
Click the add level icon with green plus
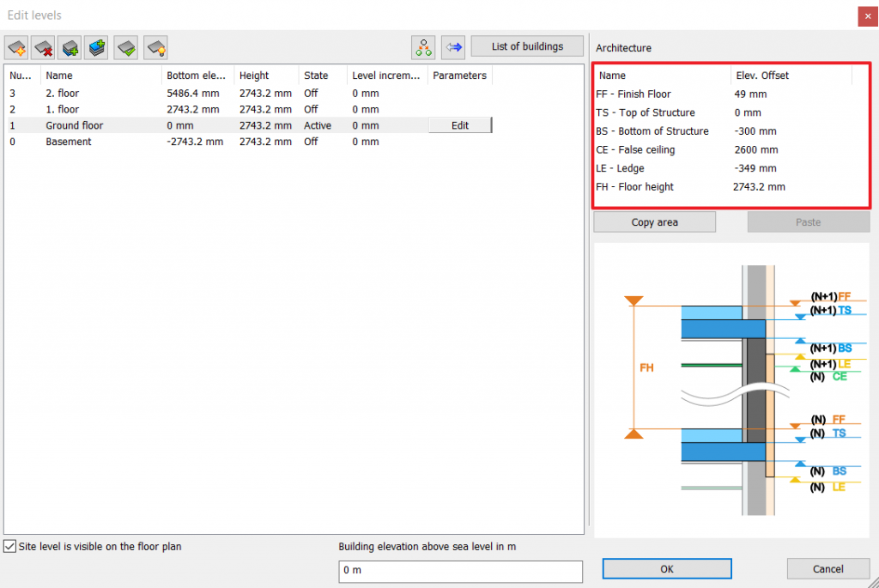coord(70,47)
